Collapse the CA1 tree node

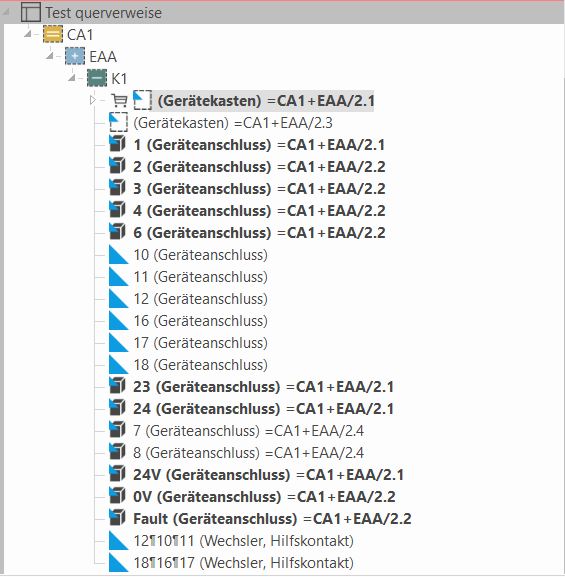point(28,35)
